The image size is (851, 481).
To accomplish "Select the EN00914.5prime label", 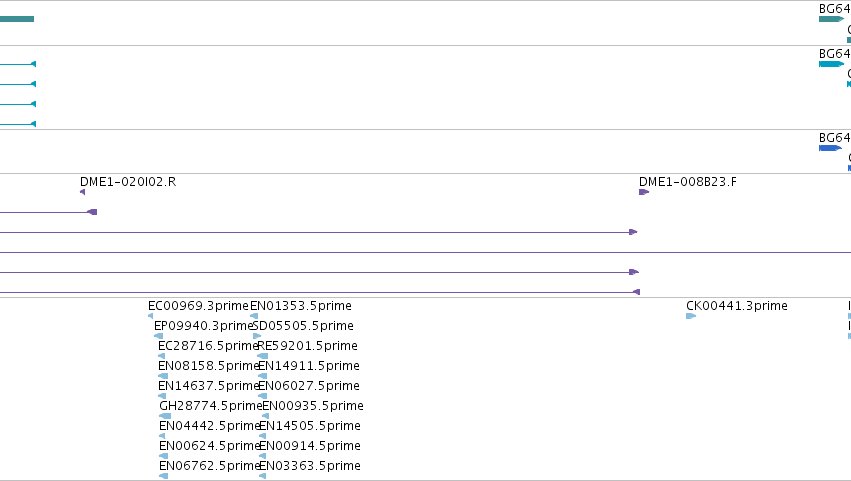I will [310, 446].
